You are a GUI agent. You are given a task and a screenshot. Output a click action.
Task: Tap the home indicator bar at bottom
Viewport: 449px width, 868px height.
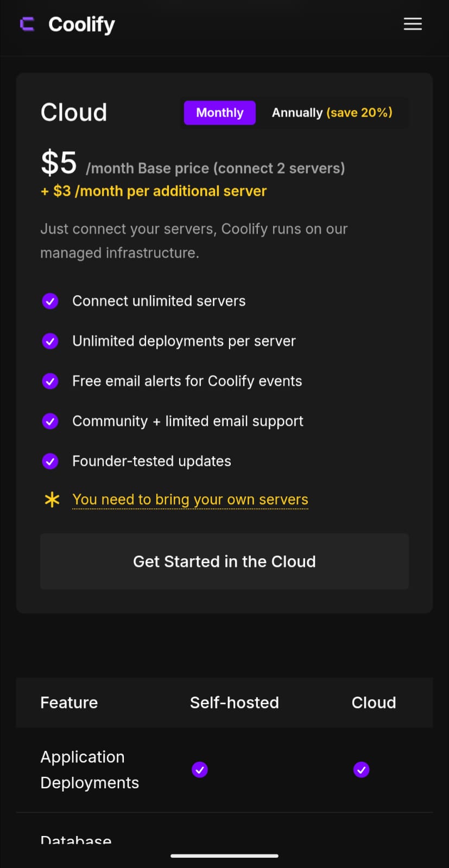pyautogui.click(x=224, y=856)
